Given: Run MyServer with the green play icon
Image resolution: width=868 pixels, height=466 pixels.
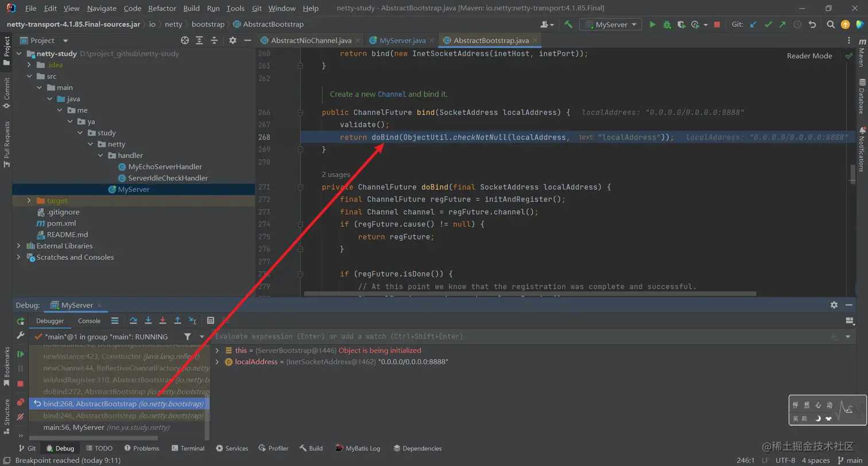Looking at the screenshot, I should [x=652, y=25].
